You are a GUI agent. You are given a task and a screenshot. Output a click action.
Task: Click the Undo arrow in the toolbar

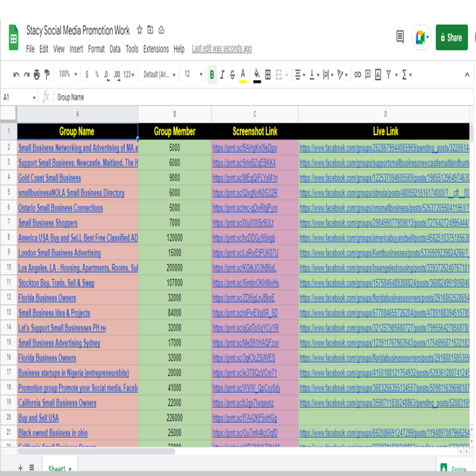point(16,74)
